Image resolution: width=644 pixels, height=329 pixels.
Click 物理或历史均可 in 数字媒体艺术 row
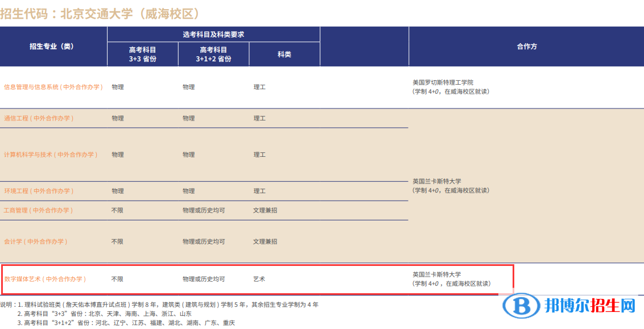tap(204, 279)
